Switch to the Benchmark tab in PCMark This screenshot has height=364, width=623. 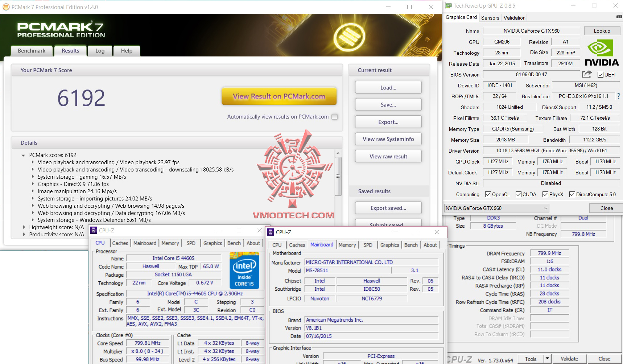32,51
